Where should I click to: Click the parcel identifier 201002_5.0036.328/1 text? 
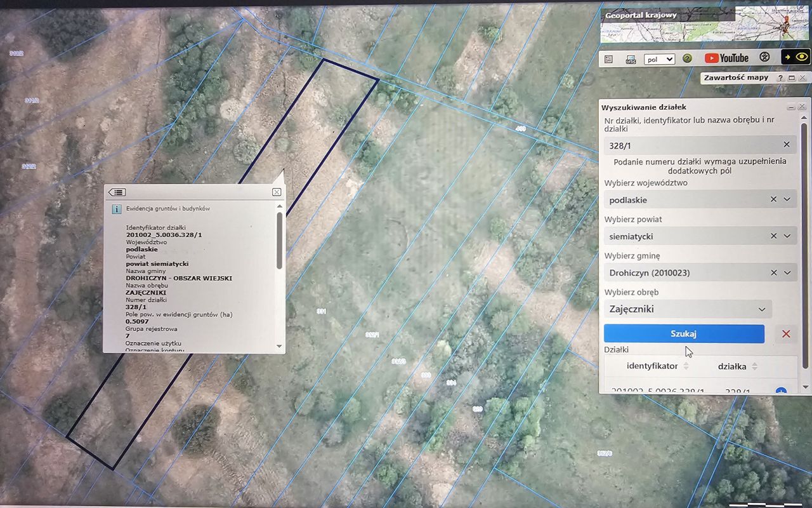pos(164,235)
